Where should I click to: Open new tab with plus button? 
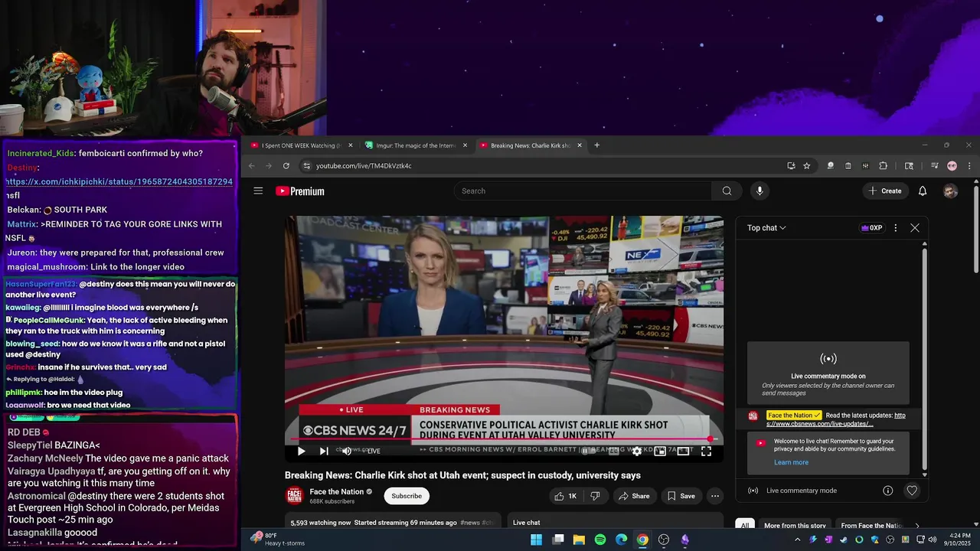tap(597, 145)
